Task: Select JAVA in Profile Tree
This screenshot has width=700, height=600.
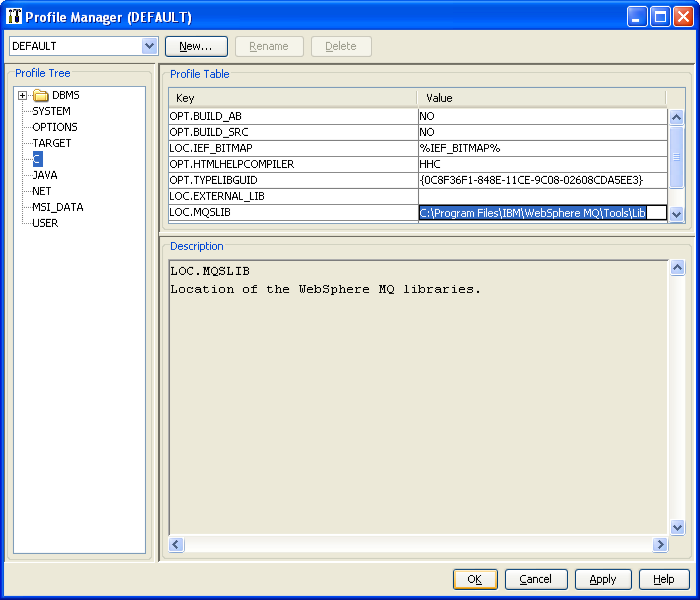Action: (45, 175)
